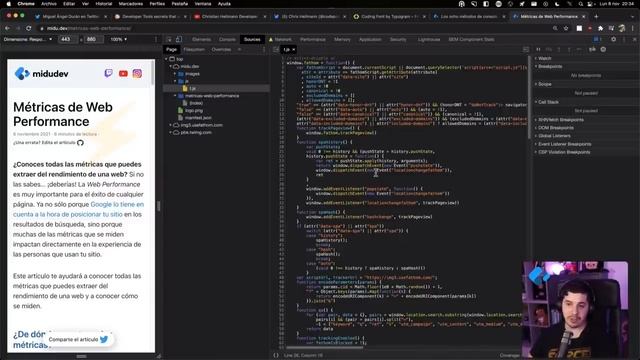The image size is (640, 360).
Task: Toggle the file navigator sidebar icon
Action: [x=276, y=49]
